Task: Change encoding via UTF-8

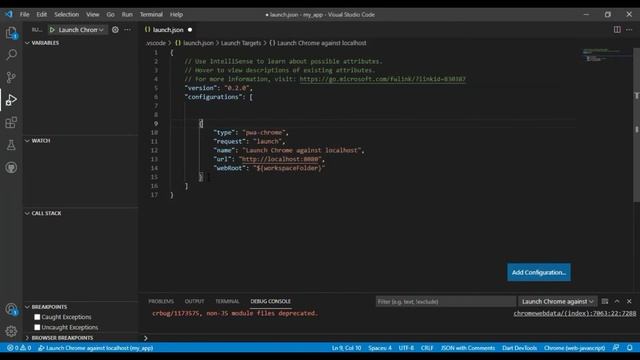Action: 406,348
